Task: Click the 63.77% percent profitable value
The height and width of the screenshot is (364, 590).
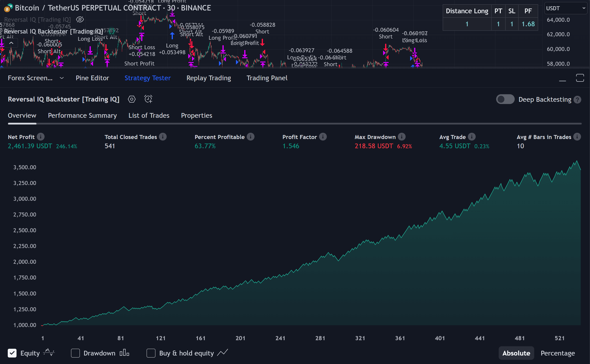Action: pyautogui.click(x=205, y=146)
